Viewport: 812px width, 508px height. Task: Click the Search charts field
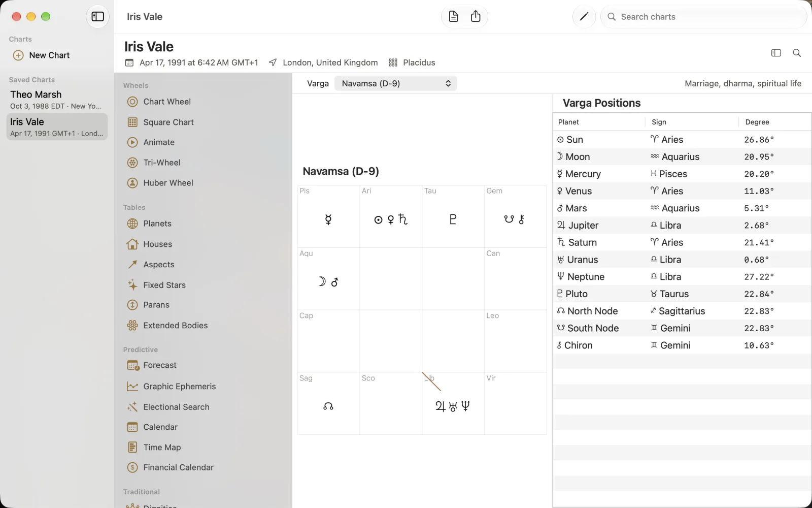click(703, 17)
